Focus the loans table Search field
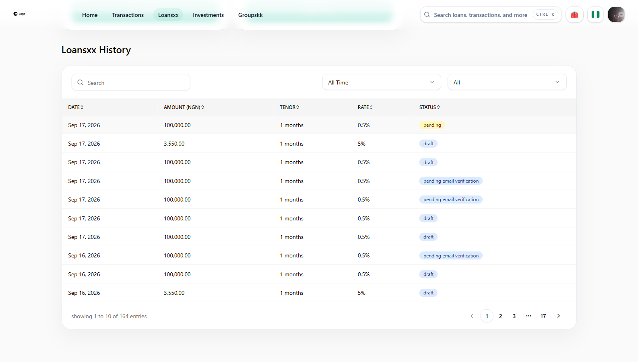644x362 pixels. (131, 82)
